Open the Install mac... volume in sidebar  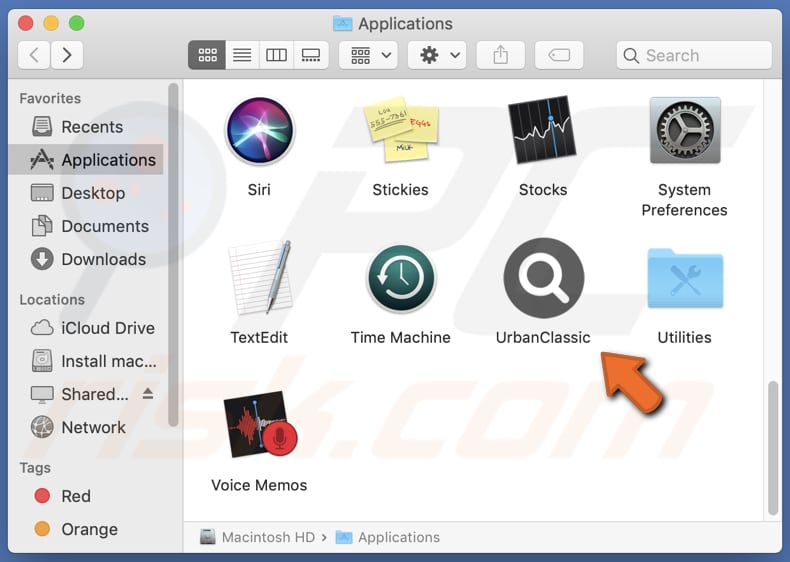pos(86,361)
